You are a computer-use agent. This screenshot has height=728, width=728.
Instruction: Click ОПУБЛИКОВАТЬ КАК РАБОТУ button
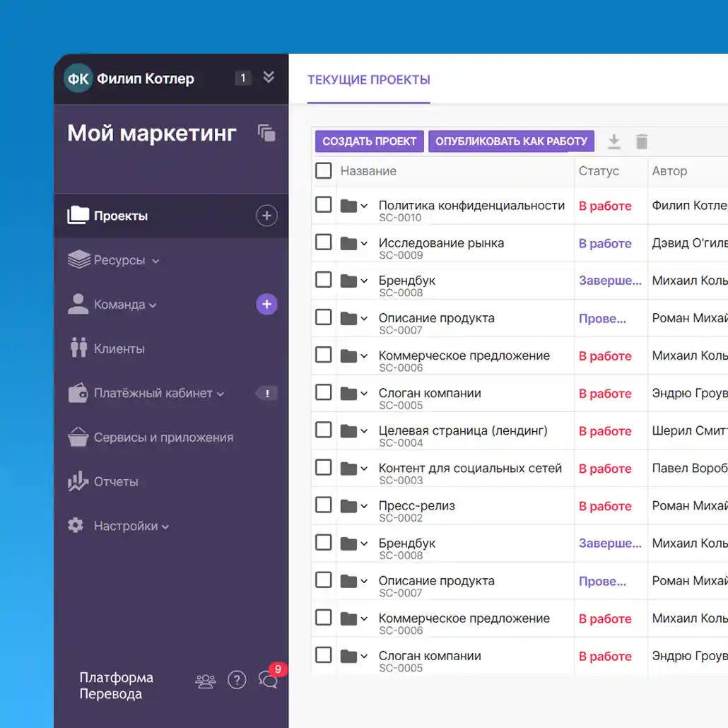pyautogui.click(x=511, y=141)
